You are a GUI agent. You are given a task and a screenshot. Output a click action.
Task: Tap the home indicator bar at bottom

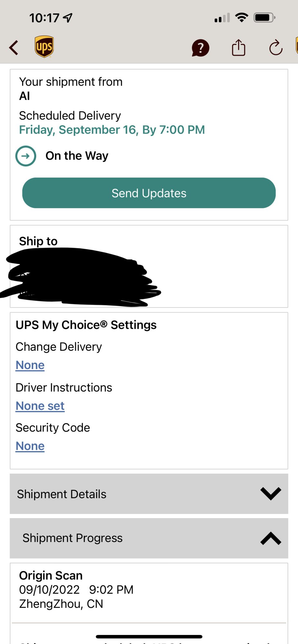coord(149,637)
